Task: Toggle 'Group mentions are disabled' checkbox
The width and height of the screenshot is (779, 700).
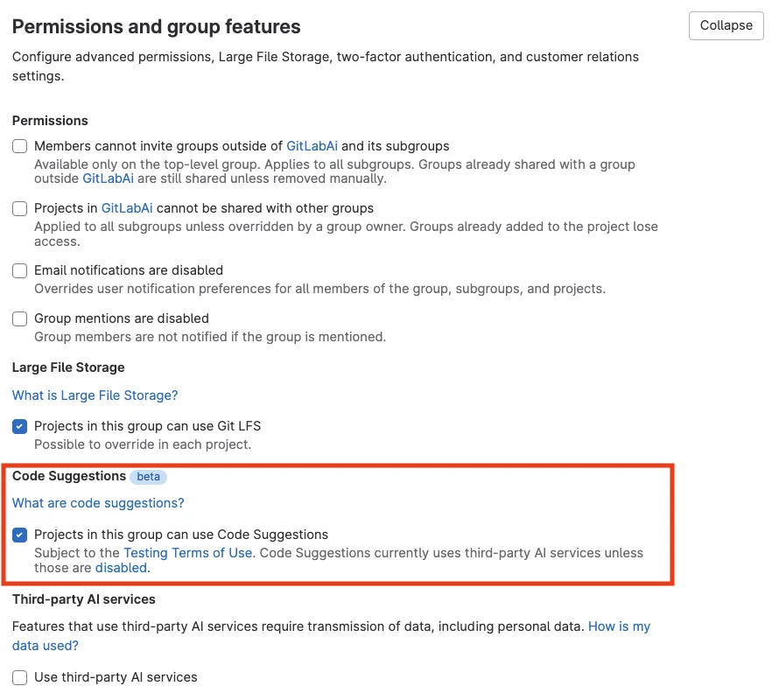Action: point(19,318)
